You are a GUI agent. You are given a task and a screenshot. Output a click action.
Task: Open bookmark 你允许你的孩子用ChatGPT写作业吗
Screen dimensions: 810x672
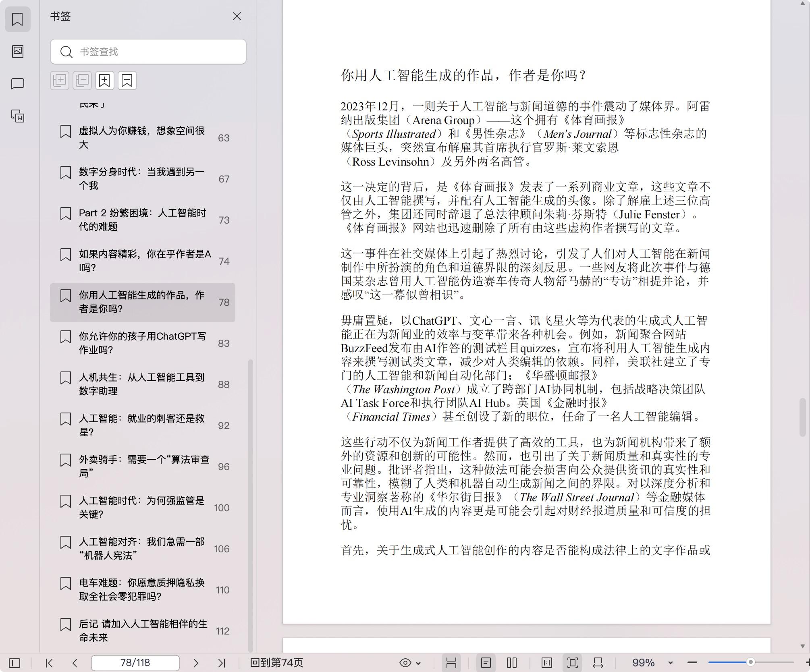pos(143,343)
